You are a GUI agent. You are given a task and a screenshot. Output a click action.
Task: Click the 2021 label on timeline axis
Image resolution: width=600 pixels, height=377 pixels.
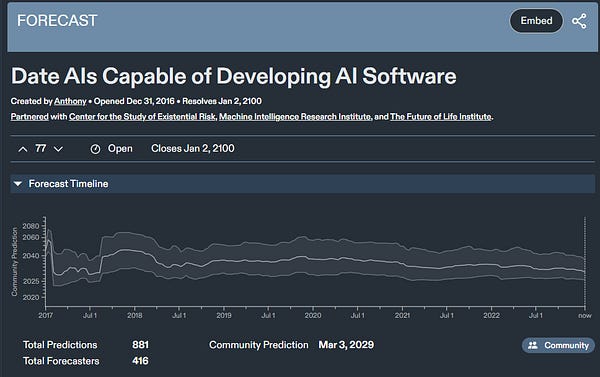pos(402,315)
